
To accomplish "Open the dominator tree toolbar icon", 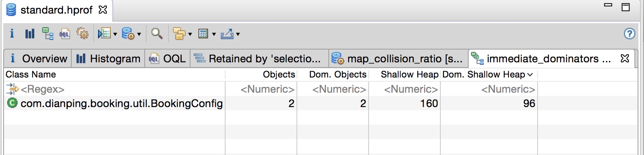I will point(48,34).
